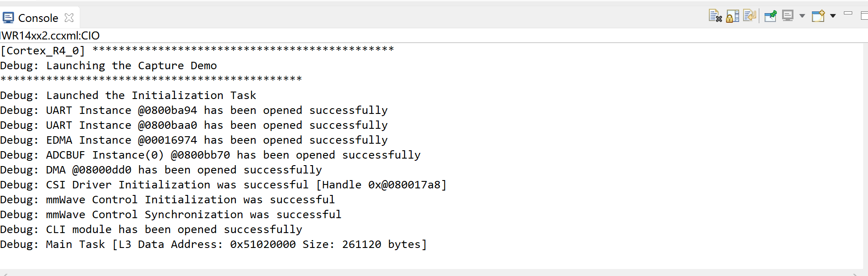This screenshot has height=276, width=868.
Task: Maximize the Console view panel
Action: pos(864,16)
